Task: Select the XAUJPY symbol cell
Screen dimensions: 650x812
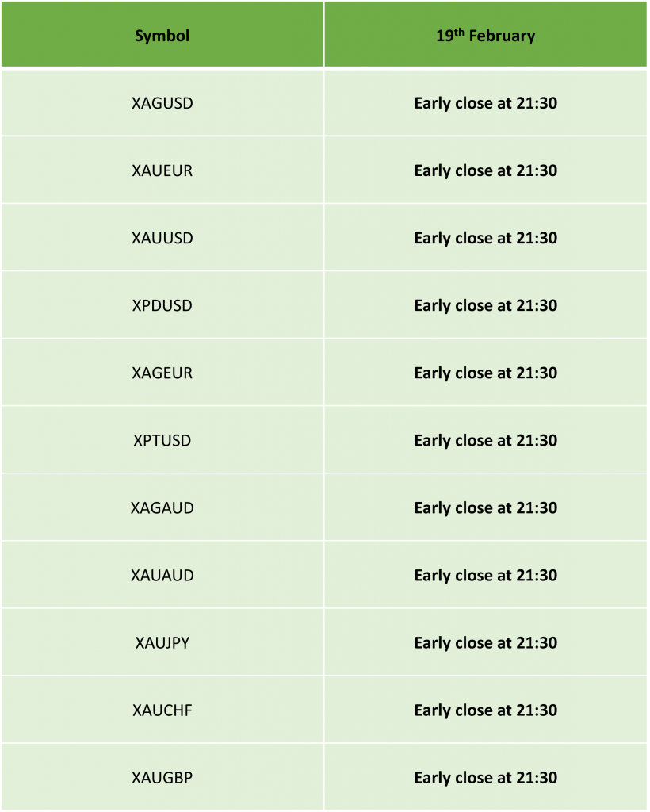Action: point(162,642)
